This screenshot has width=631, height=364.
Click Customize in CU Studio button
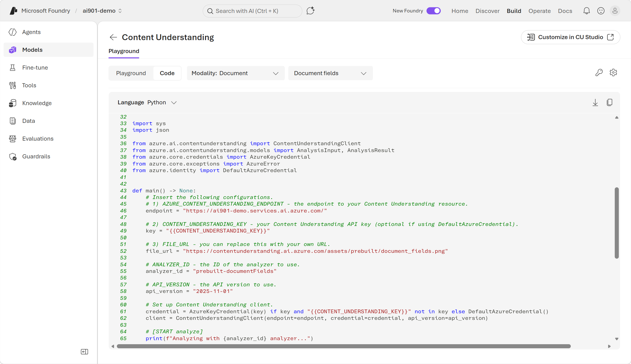click(570, 37)
